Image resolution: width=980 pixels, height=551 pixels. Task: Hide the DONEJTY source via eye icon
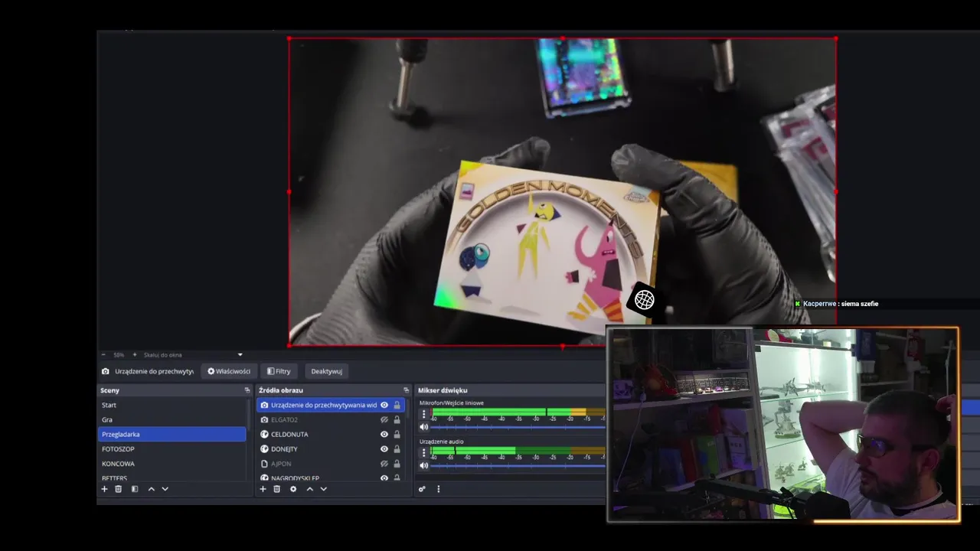[384, 449]
